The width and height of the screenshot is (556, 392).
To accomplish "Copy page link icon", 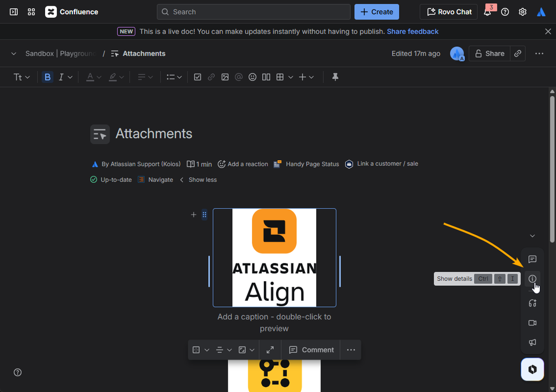I will (518, 53).
